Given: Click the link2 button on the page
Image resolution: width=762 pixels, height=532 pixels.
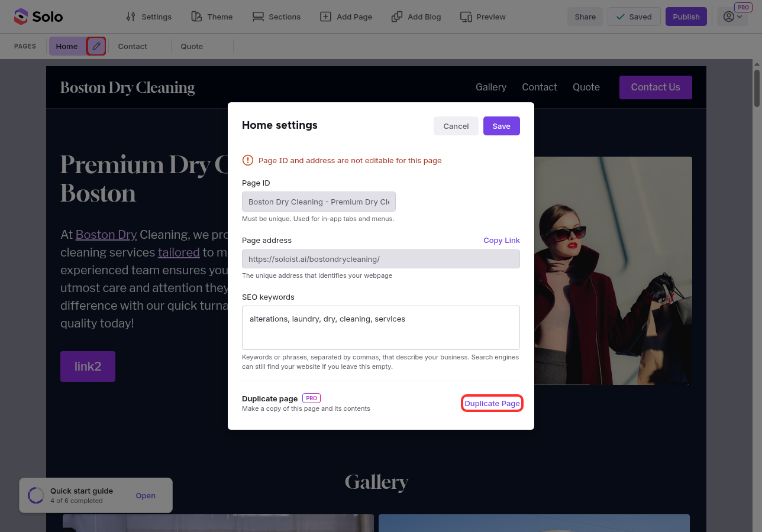Looking at the screenshot, I should pos(88,366).
